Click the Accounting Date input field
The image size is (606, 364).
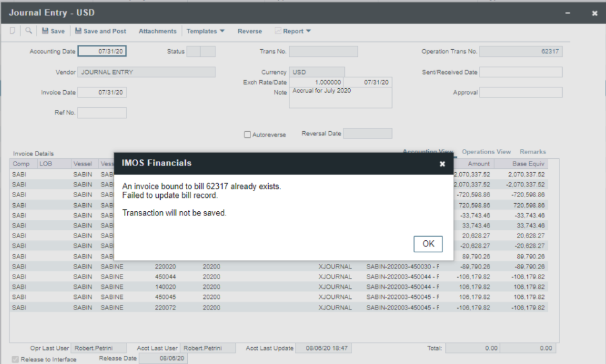click(102, 52)
